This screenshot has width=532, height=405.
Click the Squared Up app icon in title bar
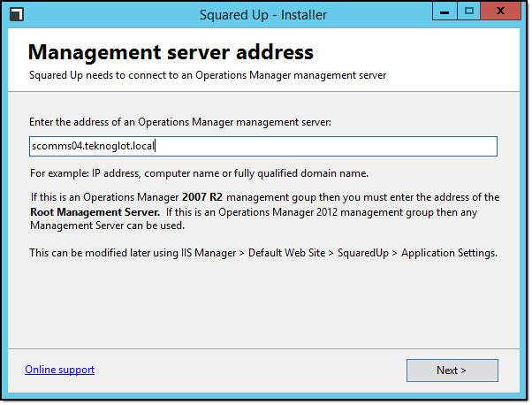(17, 15)
